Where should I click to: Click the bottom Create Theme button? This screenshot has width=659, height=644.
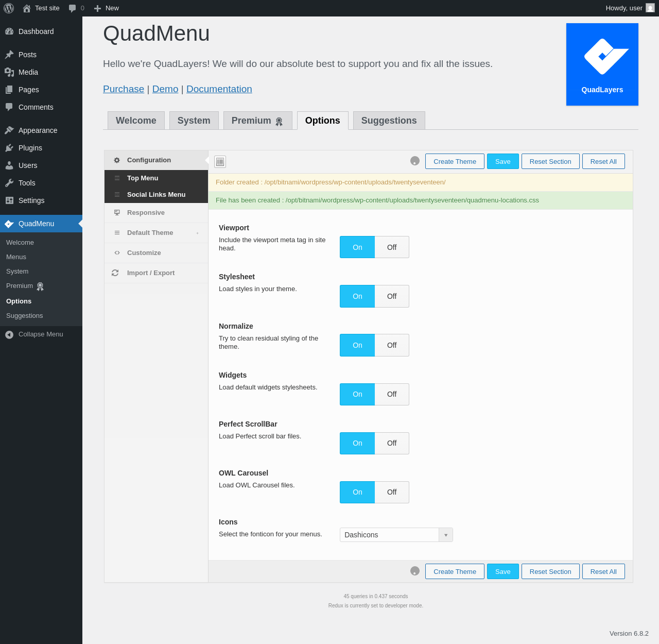pyautogui.click(x=455, y=571)
